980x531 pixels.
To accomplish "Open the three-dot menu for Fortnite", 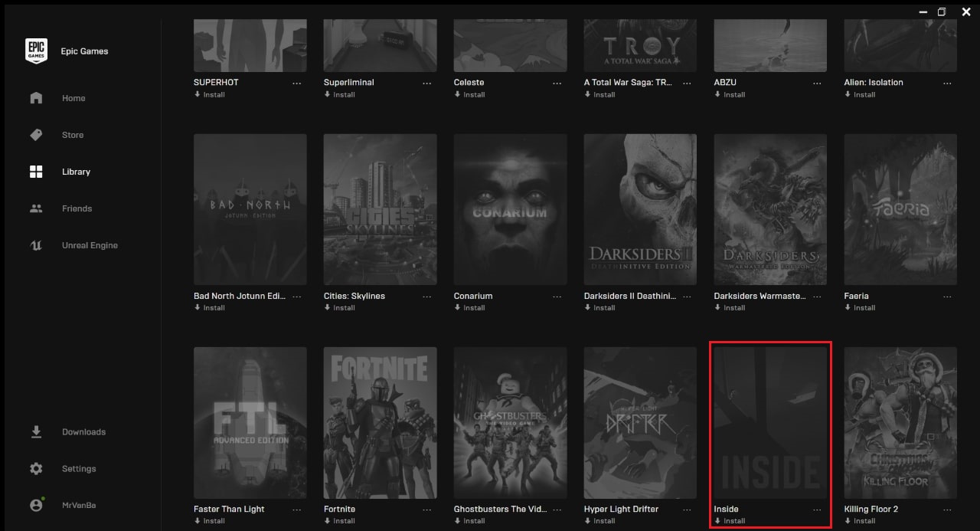I will [x=426, y=510].
